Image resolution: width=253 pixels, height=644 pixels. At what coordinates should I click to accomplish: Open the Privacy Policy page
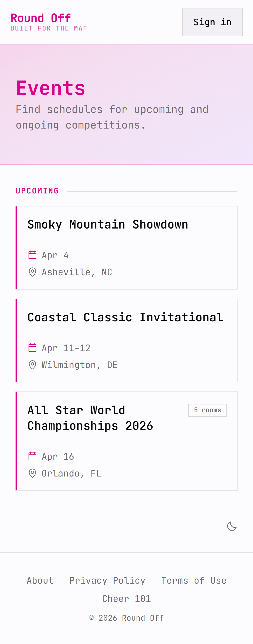point(107,581)
